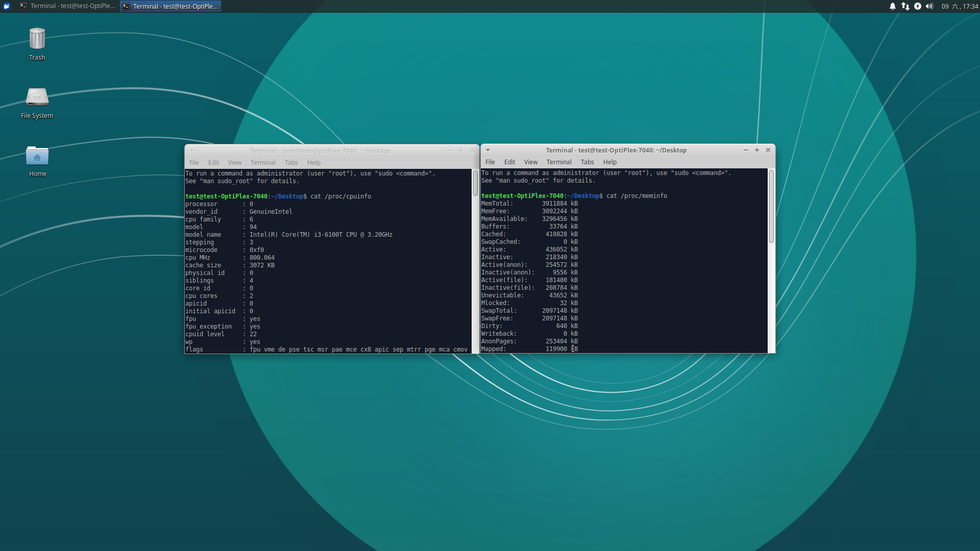The image size is (980, 551).
Task: Open the notification bell in panel
Action: coord(893,6)
